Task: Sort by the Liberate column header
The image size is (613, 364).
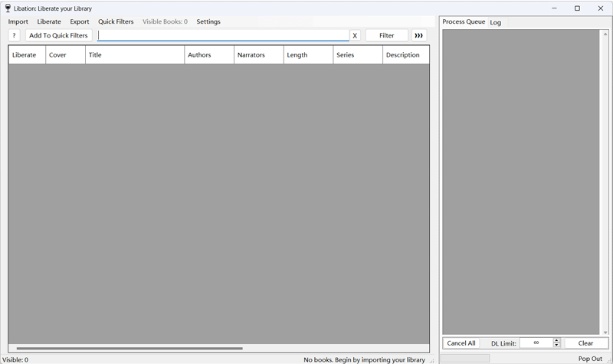Action: (27, 54)
